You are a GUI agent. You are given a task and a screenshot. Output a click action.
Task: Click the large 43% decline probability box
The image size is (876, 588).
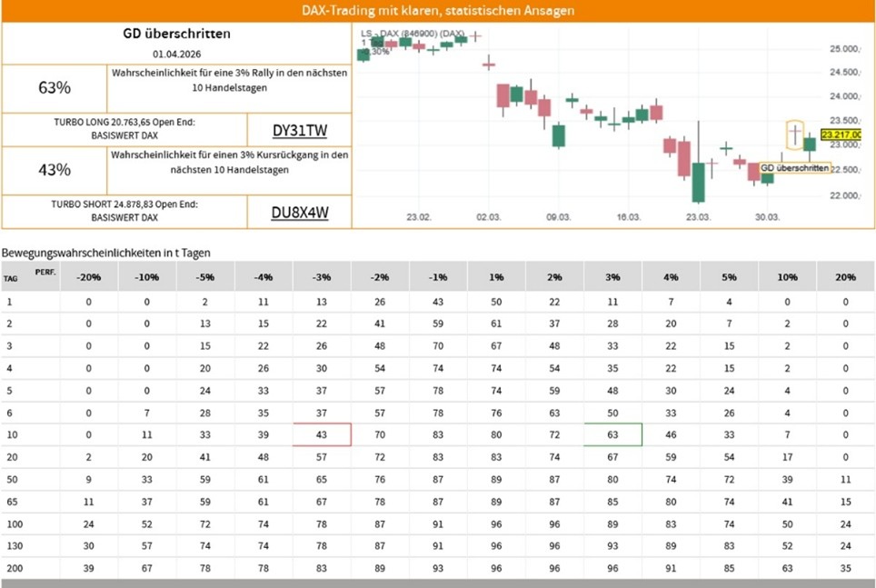click(x=55, y=170)
